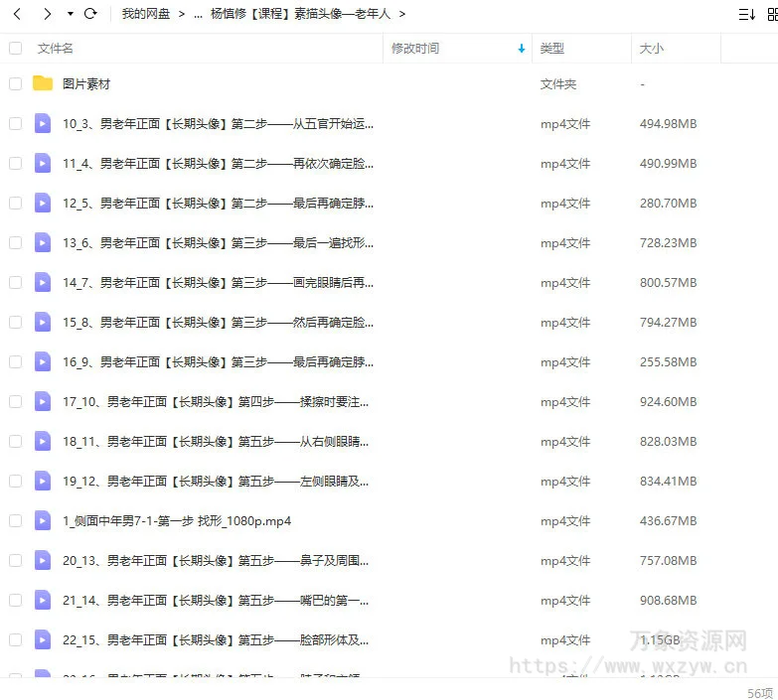Select checkbox for file 15_8

[x=15, y=322]
